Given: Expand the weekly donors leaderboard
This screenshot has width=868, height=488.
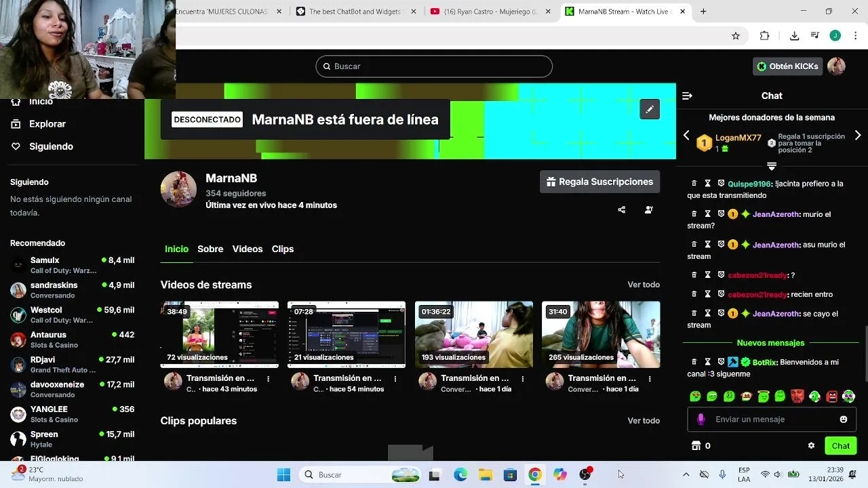Looking at the screenshot, I should click(772, 166).
